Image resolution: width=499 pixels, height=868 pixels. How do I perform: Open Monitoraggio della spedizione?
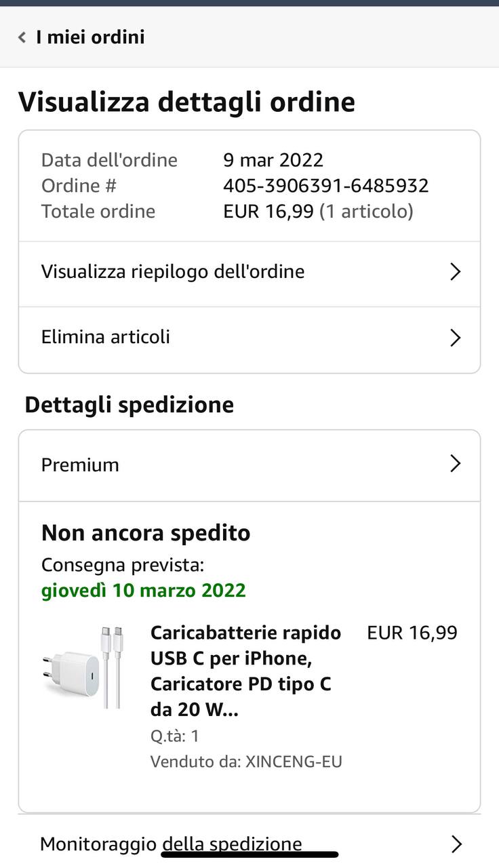171,844
